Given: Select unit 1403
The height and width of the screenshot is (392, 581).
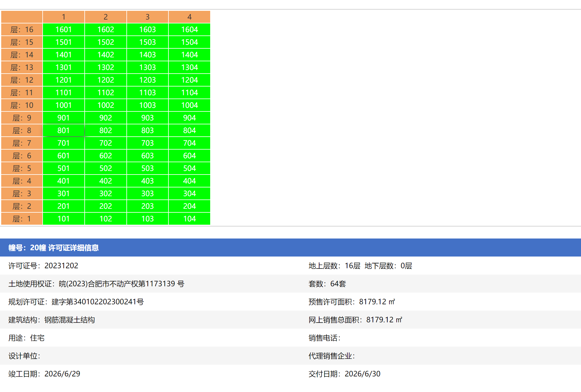Looking at the screenshot, I should click(x=147, y=55).
